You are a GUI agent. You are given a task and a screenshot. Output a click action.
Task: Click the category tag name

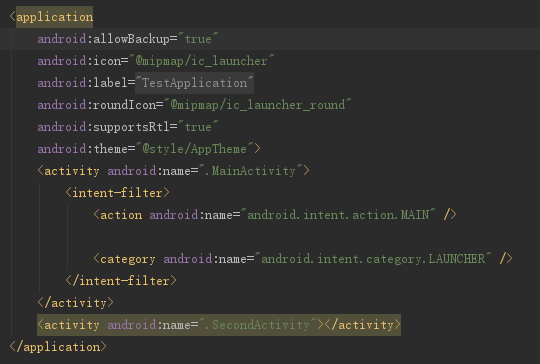[x=128, y=259]
